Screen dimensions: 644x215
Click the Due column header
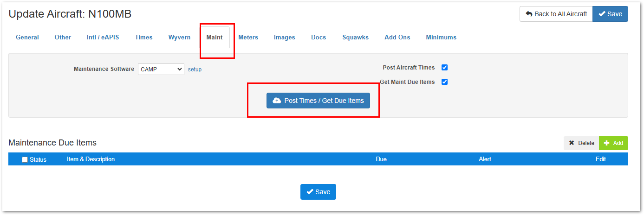[x=381, y=159]
